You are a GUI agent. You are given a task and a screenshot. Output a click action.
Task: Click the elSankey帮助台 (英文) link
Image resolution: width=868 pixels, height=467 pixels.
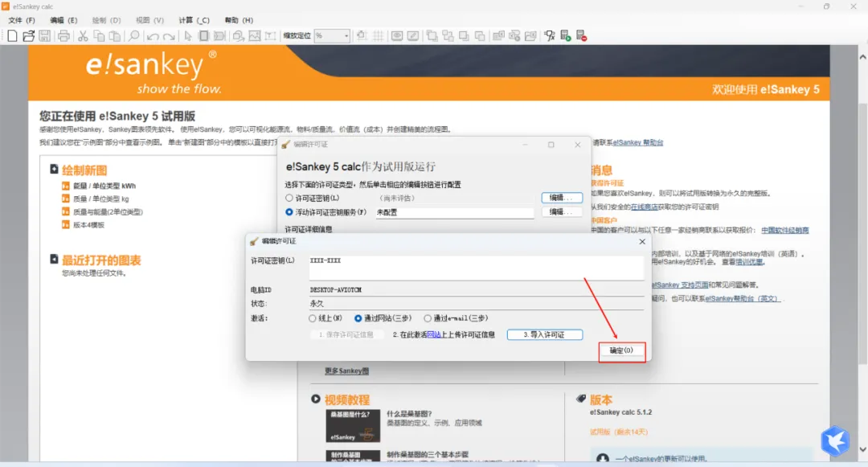click(741, 298)
